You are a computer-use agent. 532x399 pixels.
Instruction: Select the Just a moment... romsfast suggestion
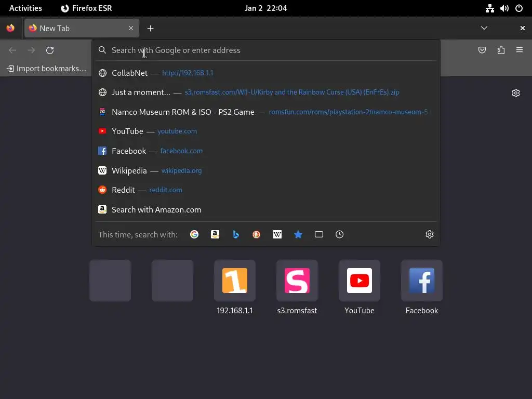(266, 92)
